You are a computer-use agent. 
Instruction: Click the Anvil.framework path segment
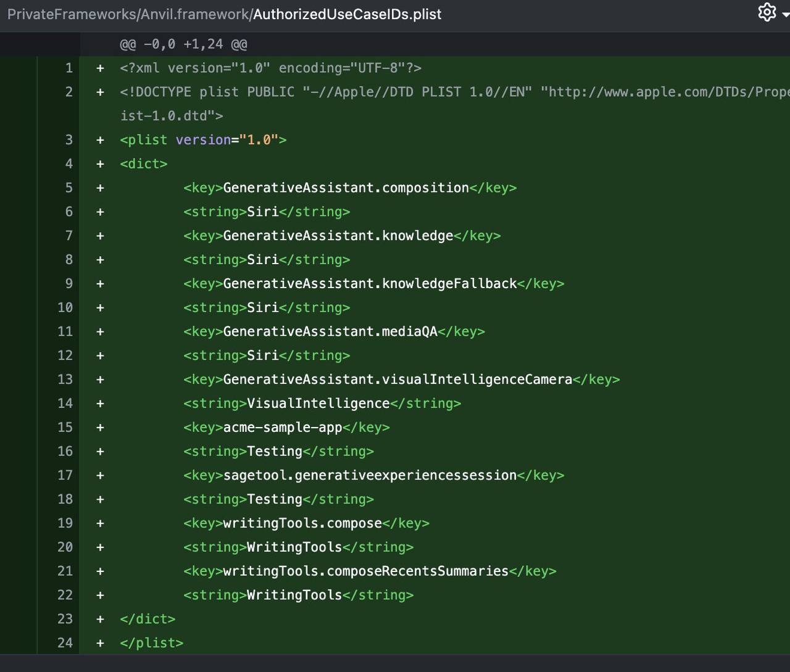tap(194, 14)
